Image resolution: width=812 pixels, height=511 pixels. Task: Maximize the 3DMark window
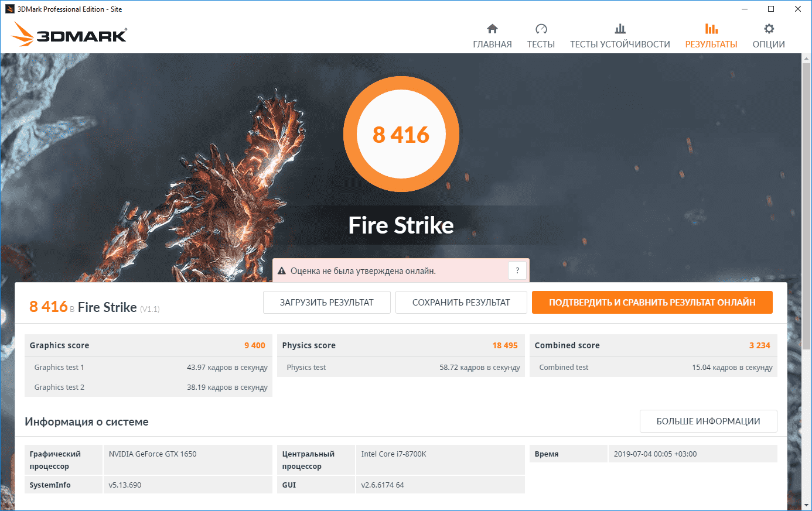pos(771,9)
